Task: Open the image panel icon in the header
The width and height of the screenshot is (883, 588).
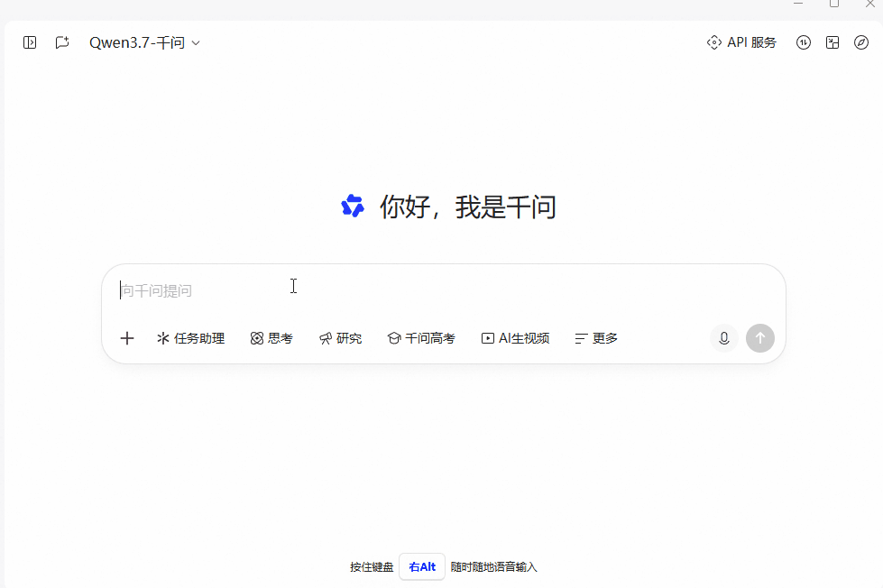Action: 832,42
